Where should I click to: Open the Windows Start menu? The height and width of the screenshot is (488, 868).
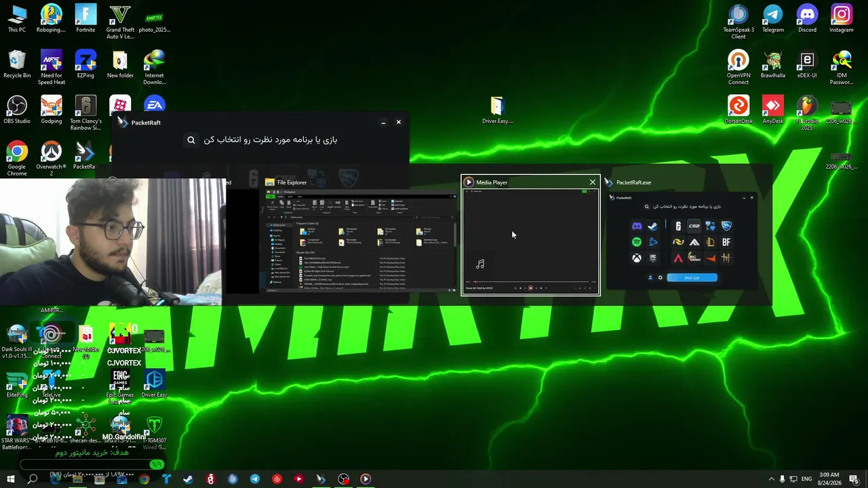[10, 479]
